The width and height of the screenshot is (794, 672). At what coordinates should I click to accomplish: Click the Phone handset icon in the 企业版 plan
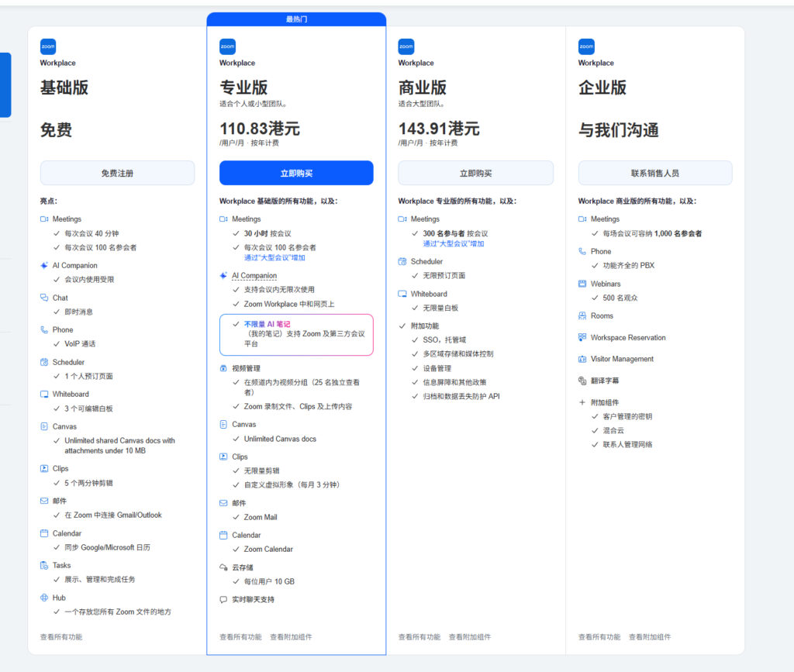point(582,251)
